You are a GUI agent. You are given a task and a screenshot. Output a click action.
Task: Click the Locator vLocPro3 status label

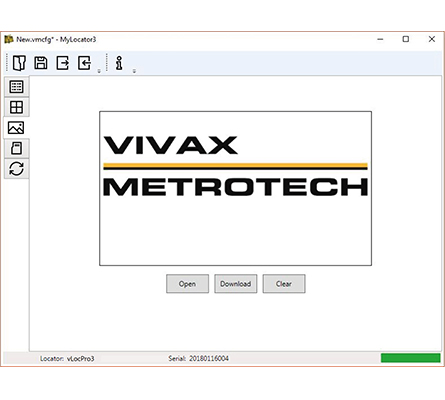(x=67, y=359)
